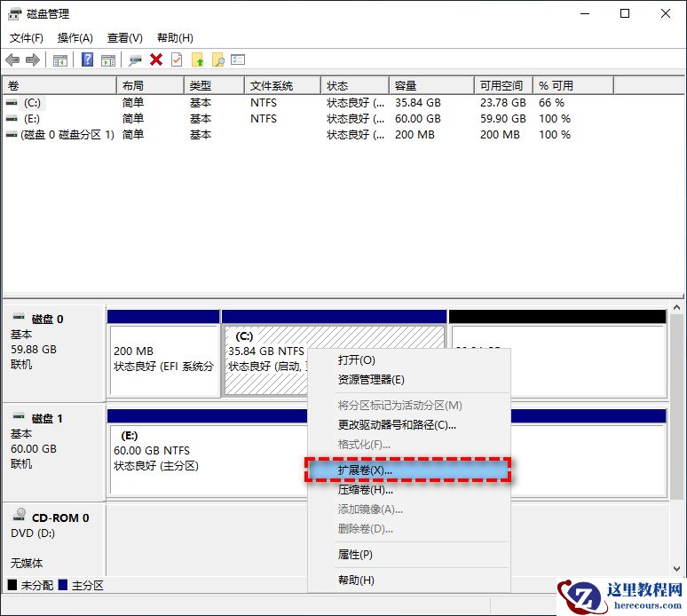
Task: Sort by the 可用空间 column header
Action: tap(504, 86)
